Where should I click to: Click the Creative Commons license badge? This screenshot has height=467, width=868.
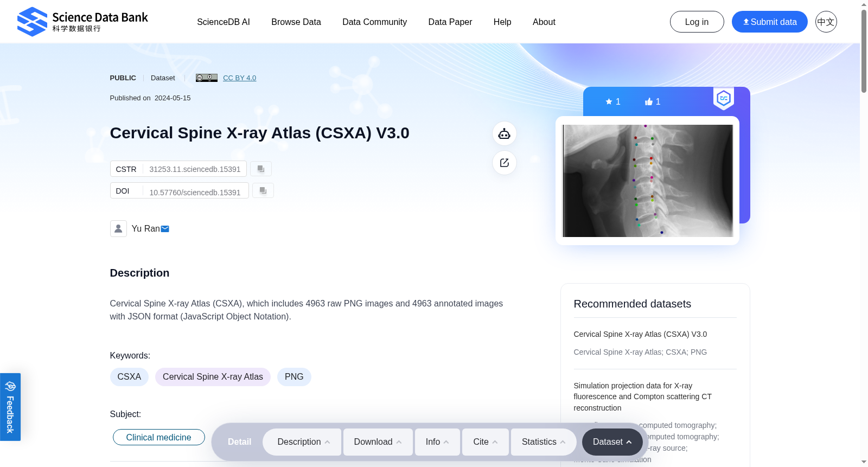point(207,78)
